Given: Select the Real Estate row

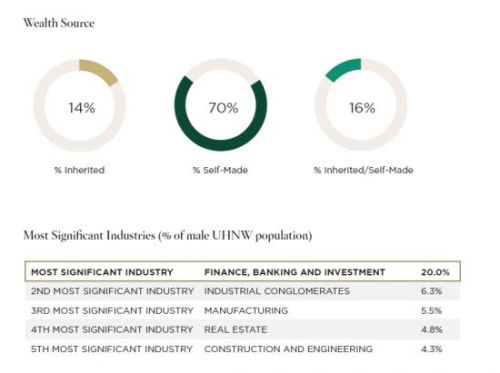Looking at the screenshot, I should [243, 329].
